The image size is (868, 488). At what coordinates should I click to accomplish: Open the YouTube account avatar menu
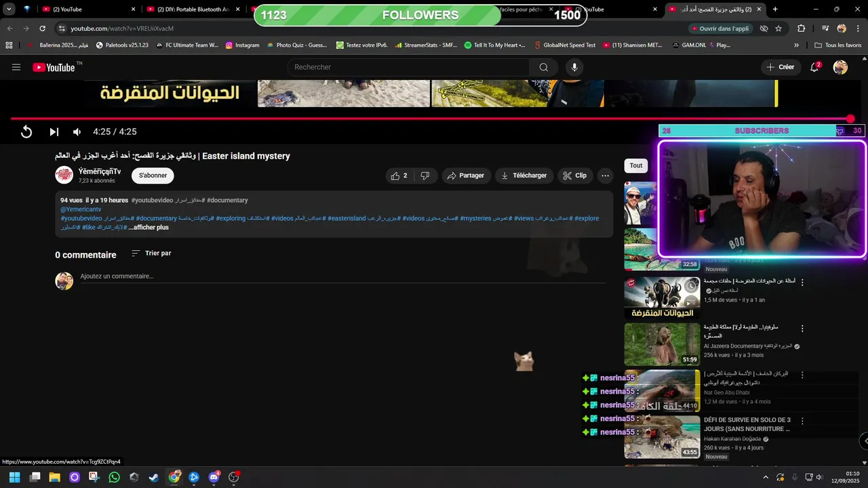pyautogui.click(x=840, y=67)
